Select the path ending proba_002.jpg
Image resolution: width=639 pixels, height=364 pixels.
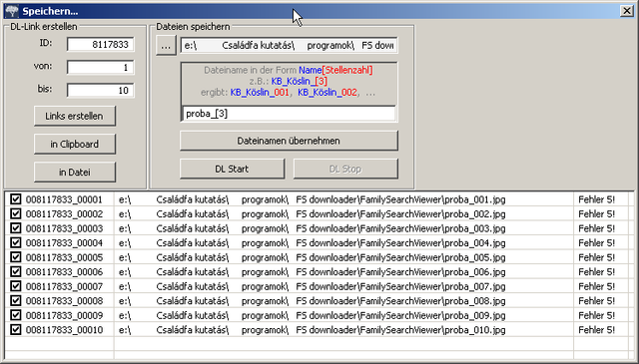pos(313,213)
